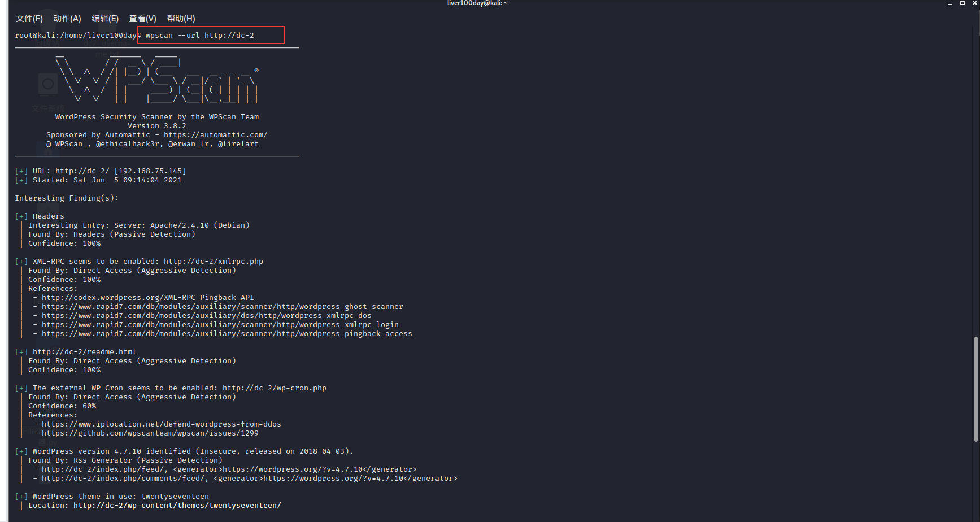Viewport: 980px width, 522px height.
Task: Open the 文件系统 desktop icon
Action: 47,90
